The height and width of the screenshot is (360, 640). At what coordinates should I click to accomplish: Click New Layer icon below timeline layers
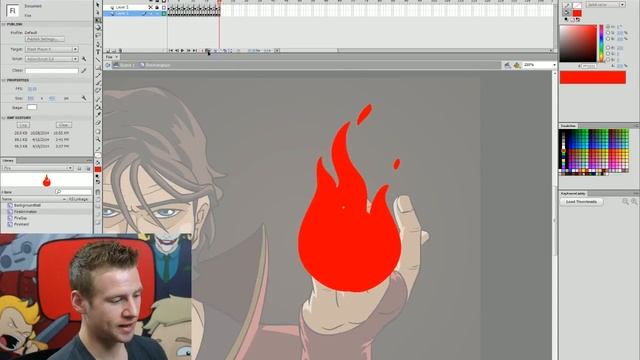tap(108, 51)
